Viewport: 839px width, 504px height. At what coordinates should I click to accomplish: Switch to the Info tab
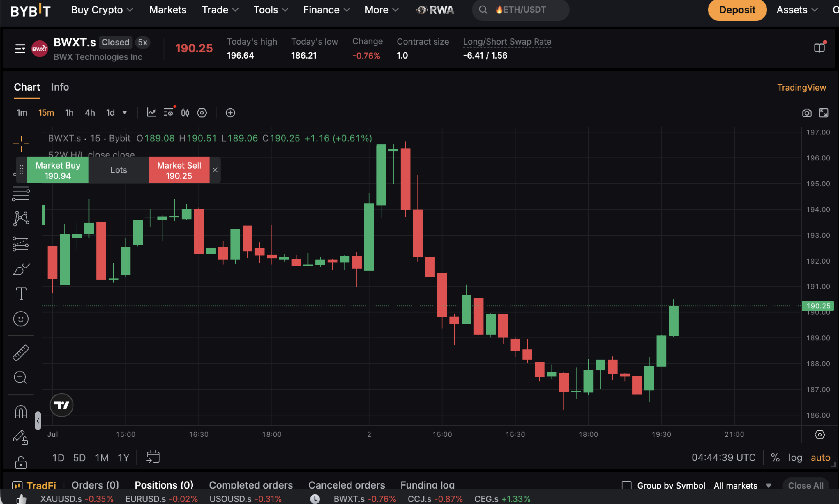(60, 87)
